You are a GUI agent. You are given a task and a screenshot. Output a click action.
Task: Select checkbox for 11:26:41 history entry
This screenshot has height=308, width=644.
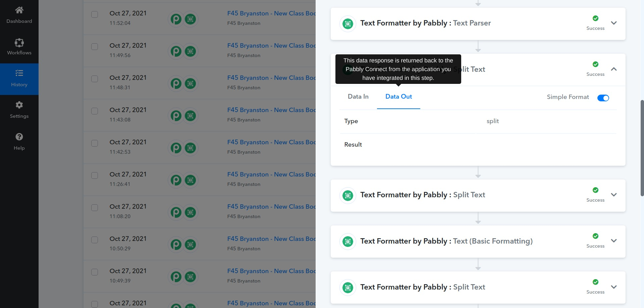pos(95,175)
